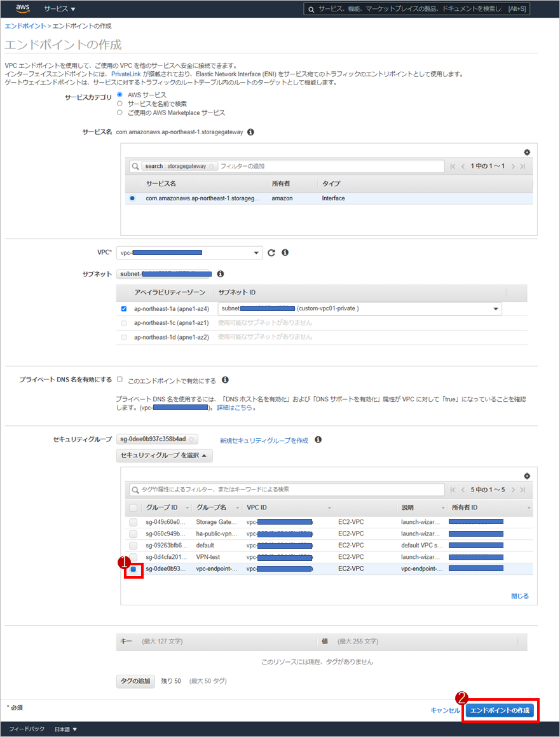
Task: Click the AWS logo
Action: coord(22,8)
